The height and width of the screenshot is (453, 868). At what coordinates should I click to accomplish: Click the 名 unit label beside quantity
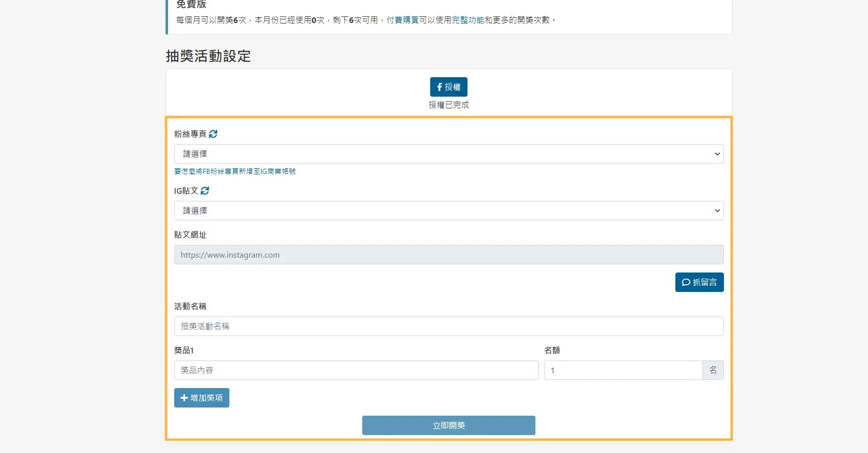(x=713, y=370)
